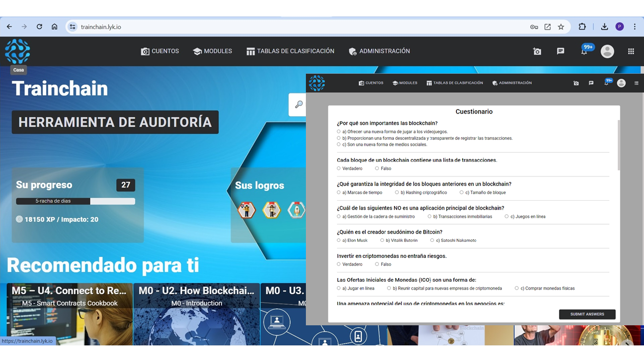Open the MODULES menu in main navbar
The height and width of the screenshot is (362, 644).
212,51
